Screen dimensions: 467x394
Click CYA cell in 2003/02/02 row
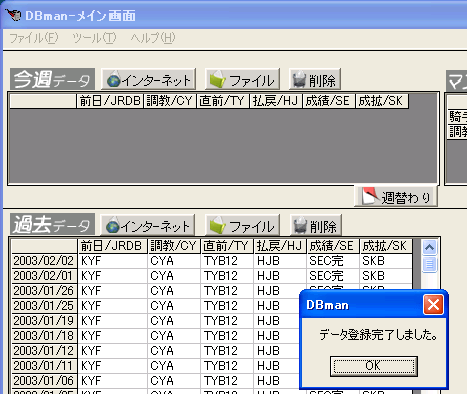(174, 261)
